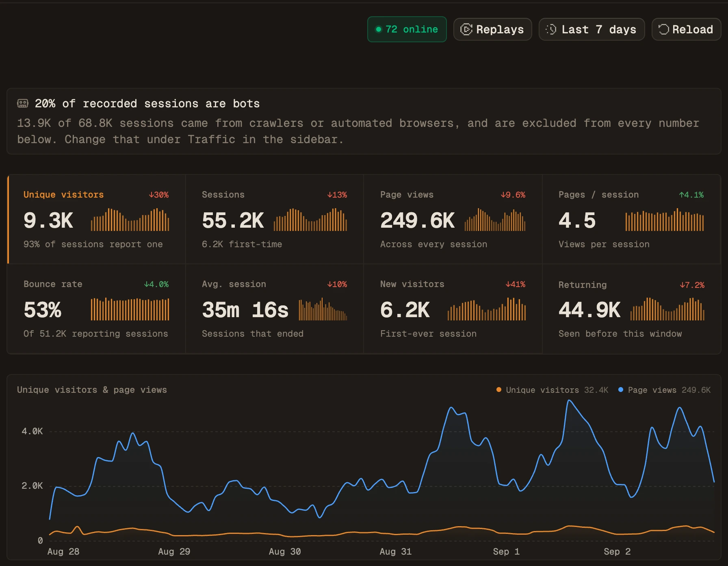Click the ↓10% change on Avg. session
728x566 pixels.
click(x=337, y=284)
